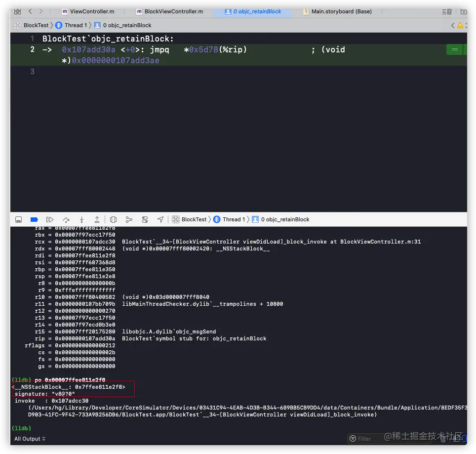Open editor options lines icon
Screen dimensions: 476x454
446,11
